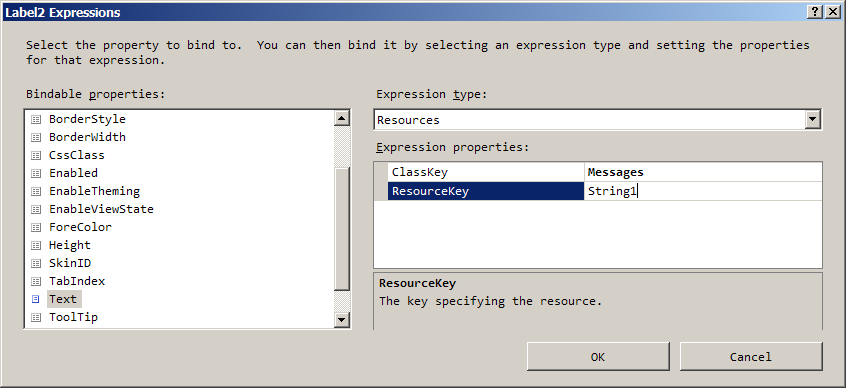
Task: Select the Height bindable property
Action: [70, 245]
